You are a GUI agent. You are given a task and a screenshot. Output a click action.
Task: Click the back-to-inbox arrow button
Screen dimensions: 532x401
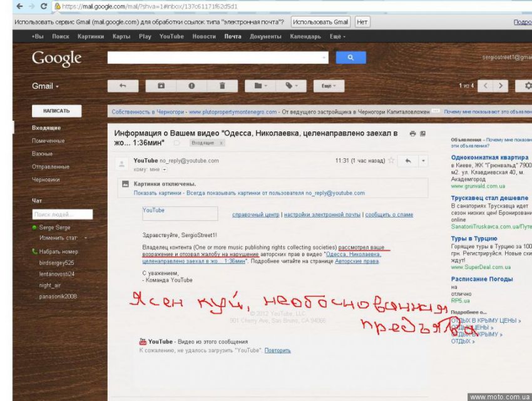click(x=123, y=86)
